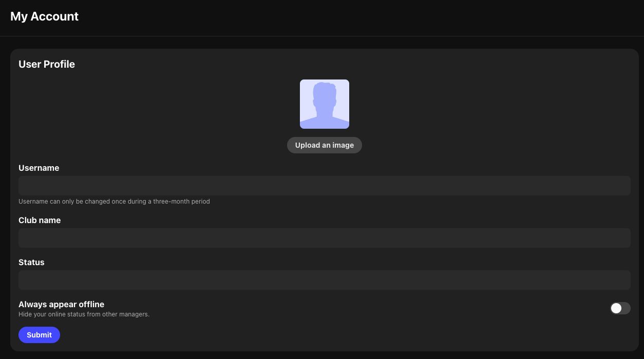The height and width of the screenshot is (359, 644).
Task: Save the profile using Submit
Action: [x=39, y=335]
